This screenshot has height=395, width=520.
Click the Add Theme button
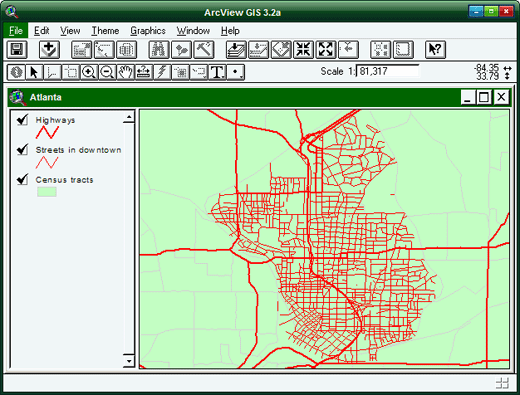click(49, 50)
